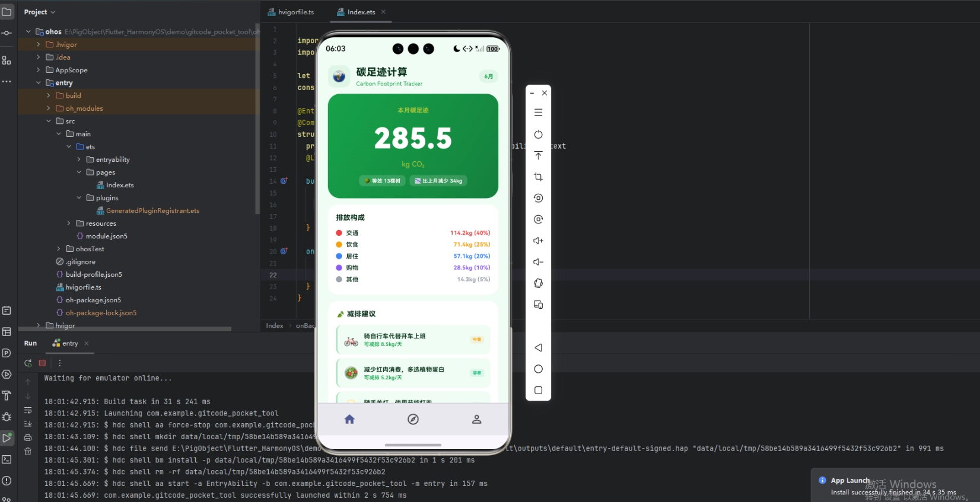980x502 pixels.
Task: Tap the home icon in the app's bottom navigation
Action: [x=349, y=420]
